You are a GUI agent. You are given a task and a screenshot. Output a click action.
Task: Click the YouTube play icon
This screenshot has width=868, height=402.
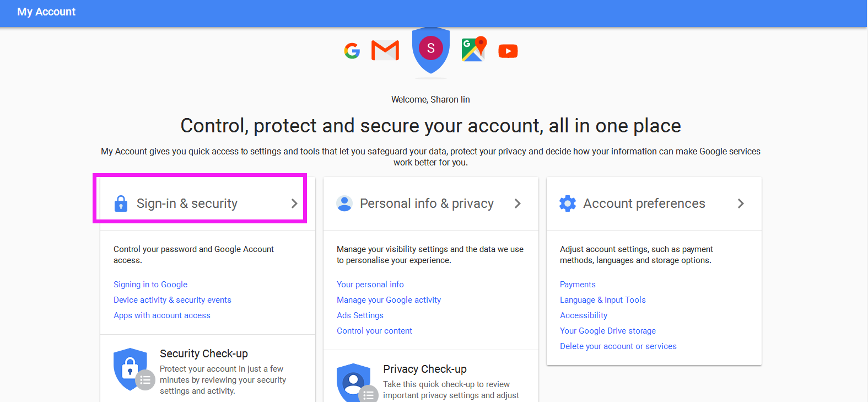click(x=508, y=51)
